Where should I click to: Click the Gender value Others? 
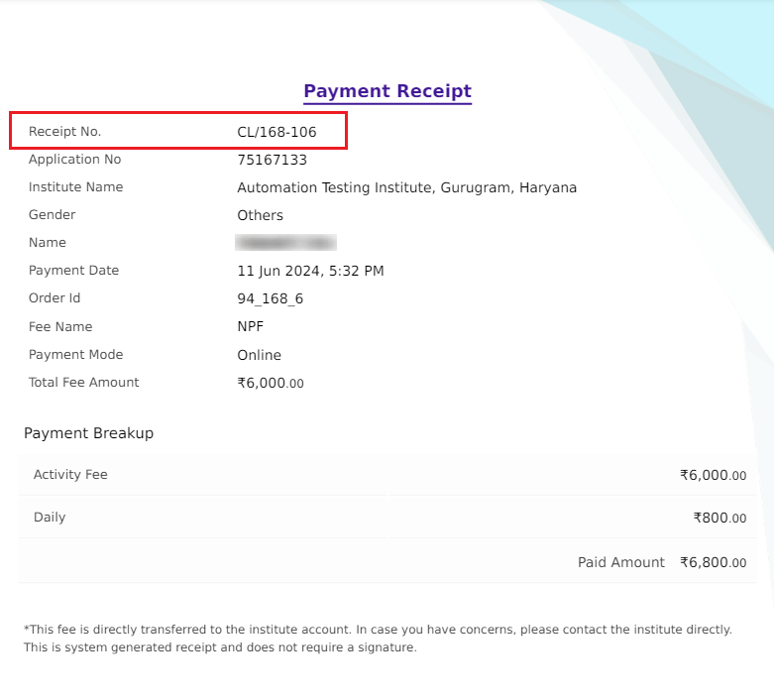tap(260, 215)
